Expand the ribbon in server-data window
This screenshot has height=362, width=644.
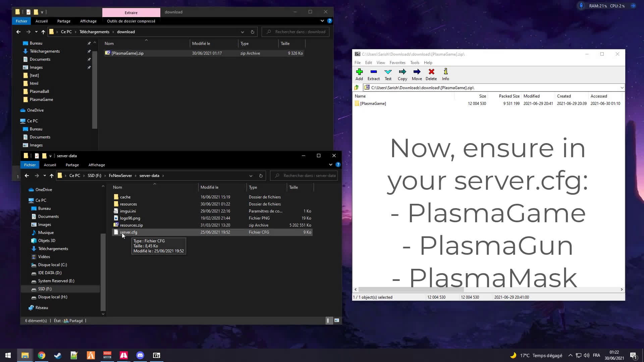[331, 165]
